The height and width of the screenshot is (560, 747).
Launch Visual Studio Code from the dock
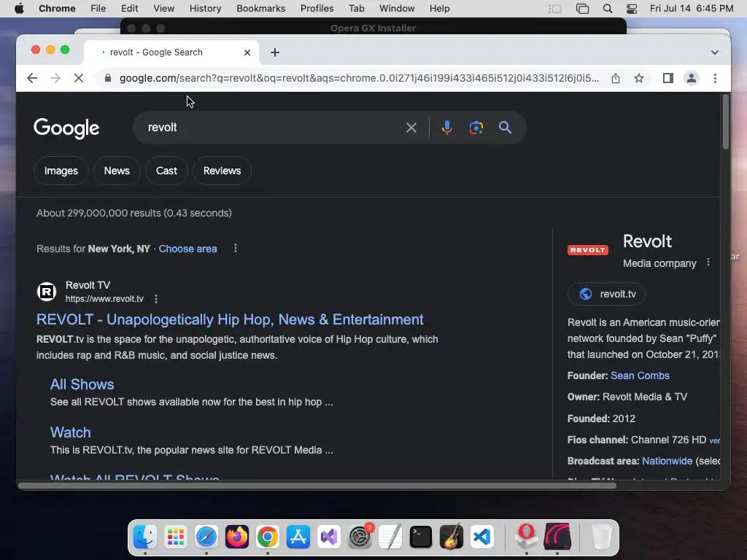pos(482,537)
